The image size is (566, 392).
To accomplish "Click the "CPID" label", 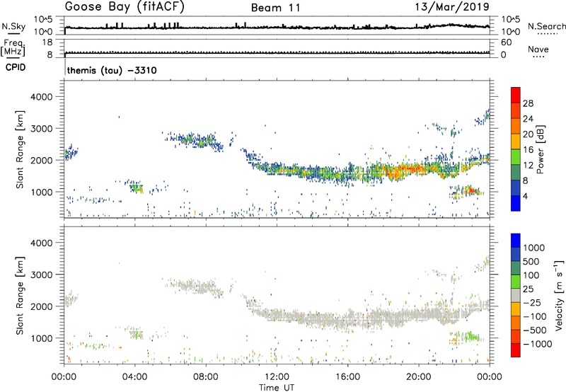I will (16, 67).
